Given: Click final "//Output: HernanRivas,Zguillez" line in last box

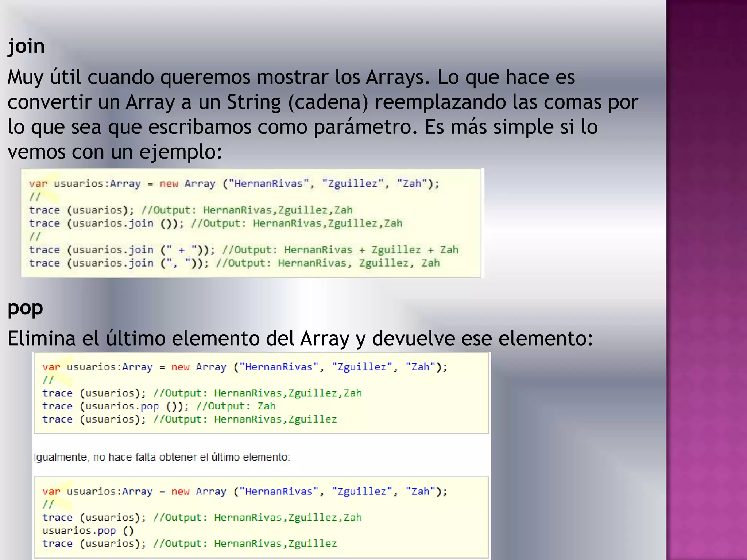Looking at the screenshot, I should (245, 544).
